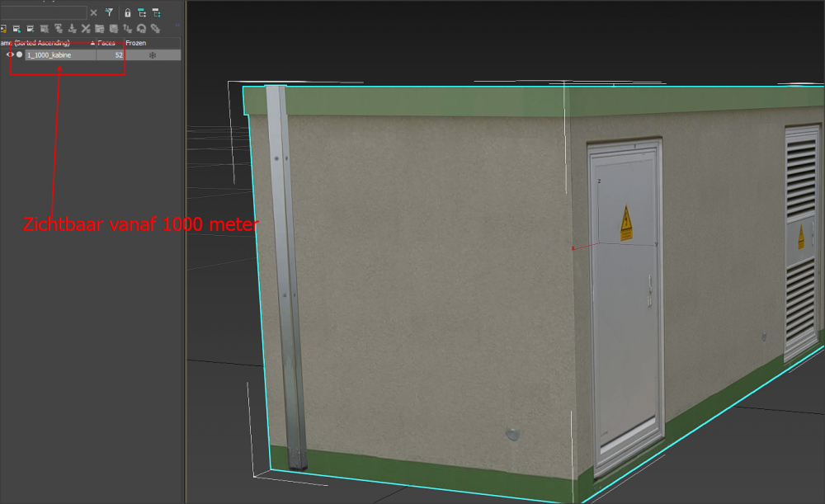Click the crossed-out X tool icon in second row

(86, 28)
